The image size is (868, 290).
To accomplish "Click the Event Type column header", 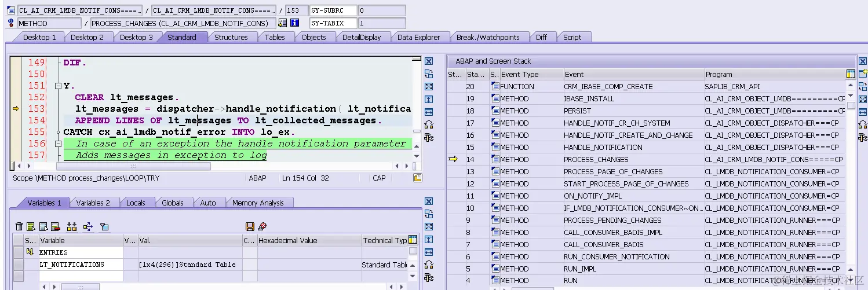I will pos(531,74).
